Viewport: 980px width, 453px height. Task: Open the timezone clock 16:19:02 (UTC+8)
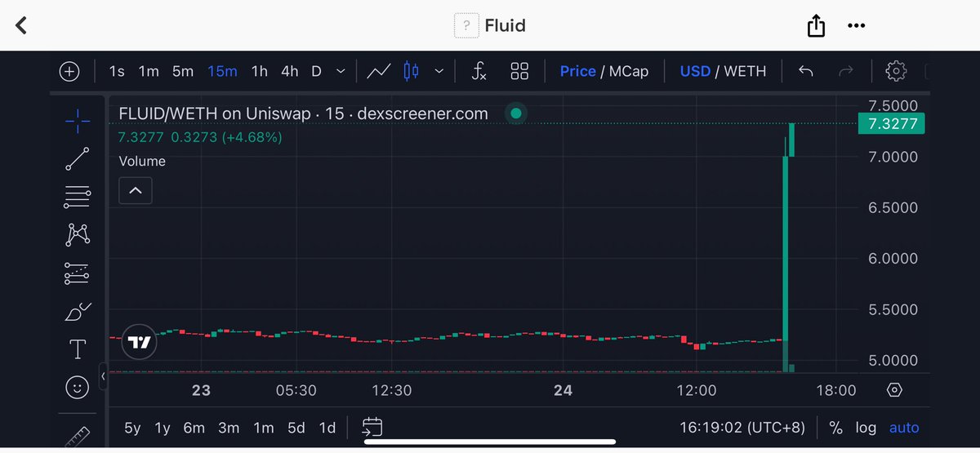click(x=742, y=428)
